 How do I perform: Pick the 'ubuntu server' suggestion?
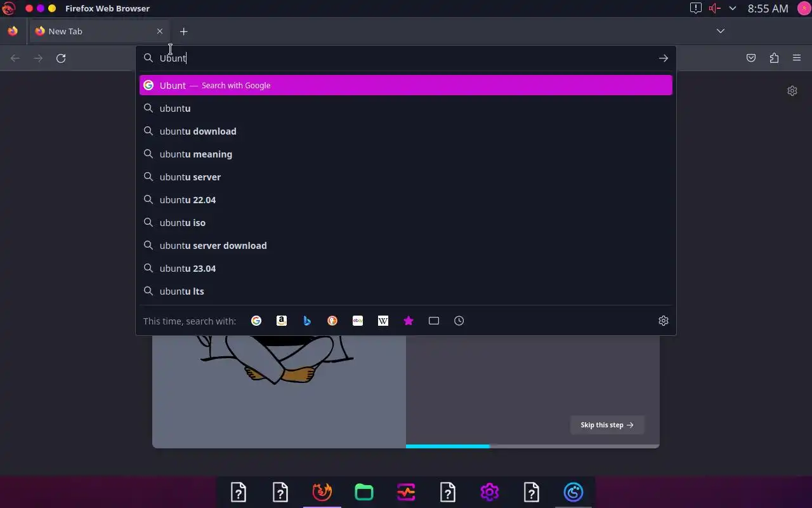[406, 177]
